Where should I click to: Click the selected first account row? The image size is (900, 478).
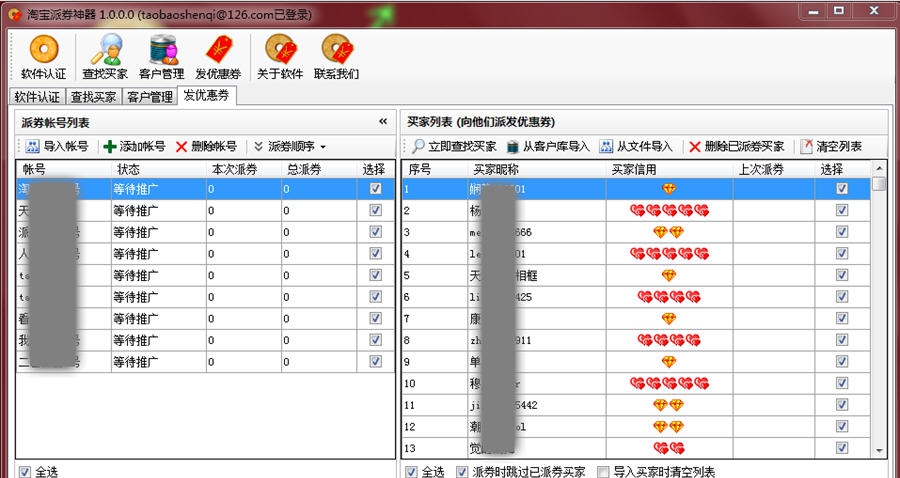click(x=205, y=189)
